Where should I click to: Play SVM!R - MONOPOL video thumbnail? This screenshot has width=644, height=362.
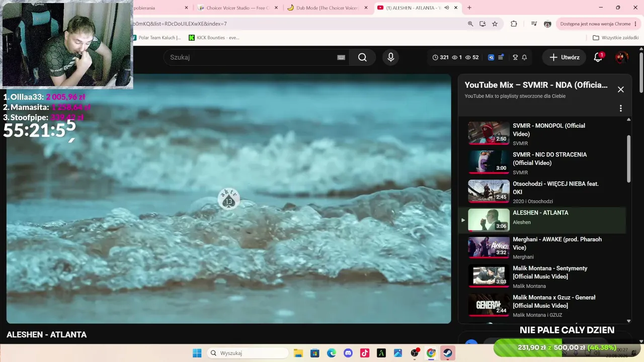[489, 133]
